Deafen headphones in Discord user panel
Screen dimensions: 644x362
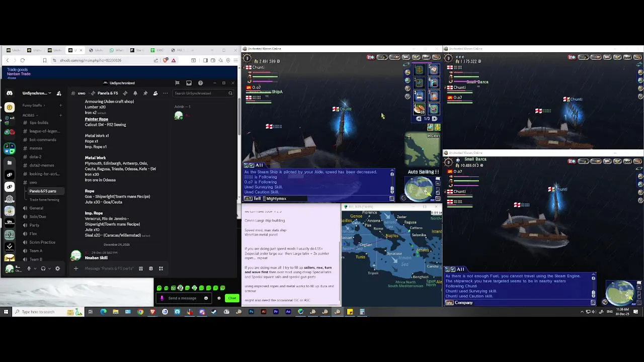click(43, 268)
